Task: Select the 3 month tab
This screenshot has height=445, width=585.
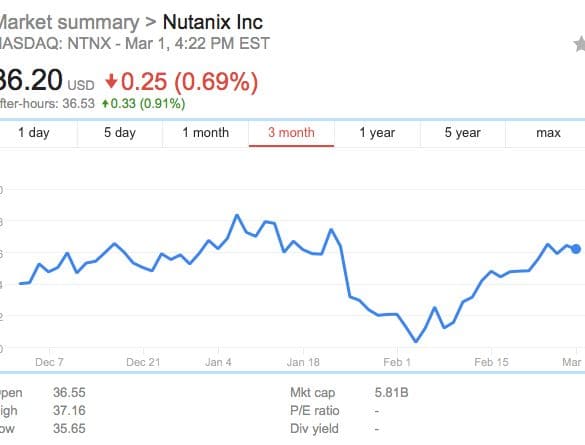Action: click(x=291, y=133)
